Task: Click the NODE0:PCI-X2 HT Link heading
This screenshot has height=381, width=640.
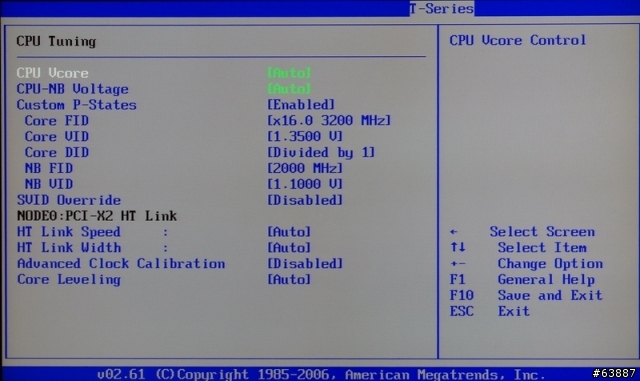Action: click(x=97, y=216)
